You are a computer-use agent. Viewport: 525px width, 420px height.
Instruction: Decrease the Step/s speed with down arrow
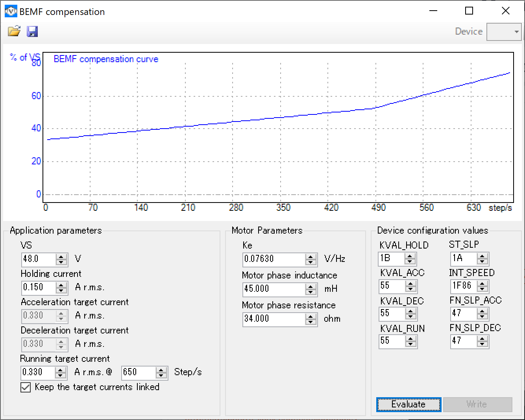tap(161, 376)
